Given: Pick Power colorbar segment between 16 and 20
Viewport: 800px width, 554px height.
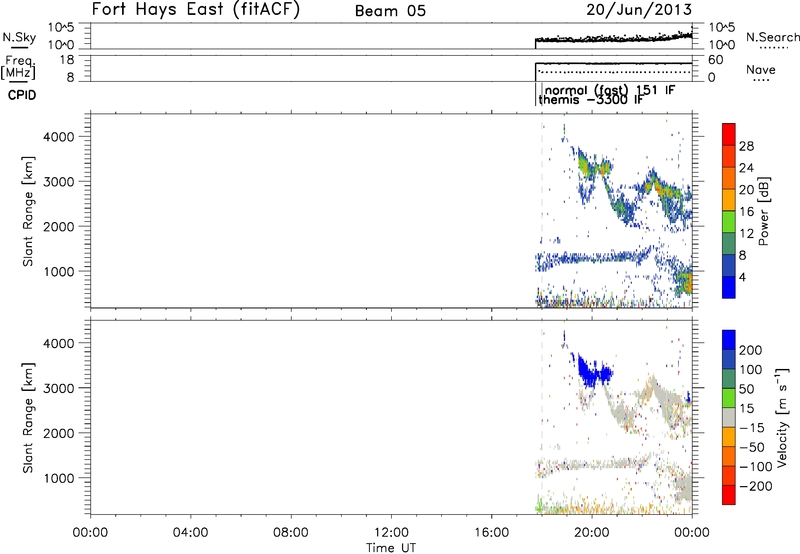Looking at the screenshot, I should click(729, 200).
